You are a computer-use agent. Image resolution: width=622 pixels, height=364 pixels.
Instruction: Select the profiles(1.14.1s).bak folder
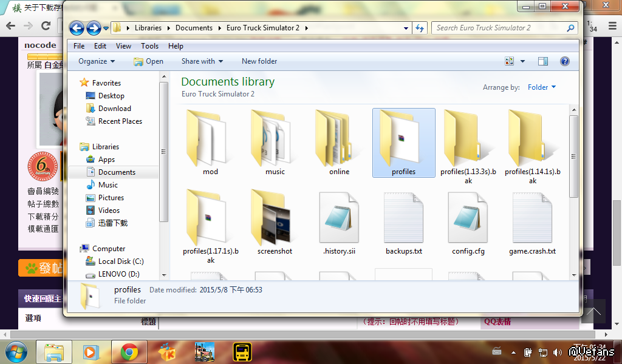[x=532, y=147]
